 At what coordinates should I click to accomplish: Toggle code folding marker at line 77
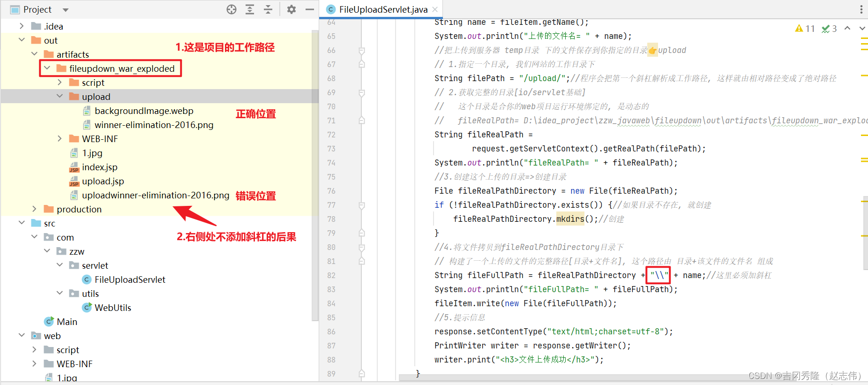(x=362, y=205)
